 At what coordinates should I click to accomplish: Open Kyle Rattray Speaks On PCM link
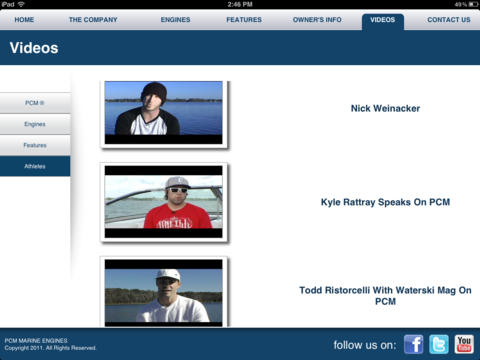385,202
